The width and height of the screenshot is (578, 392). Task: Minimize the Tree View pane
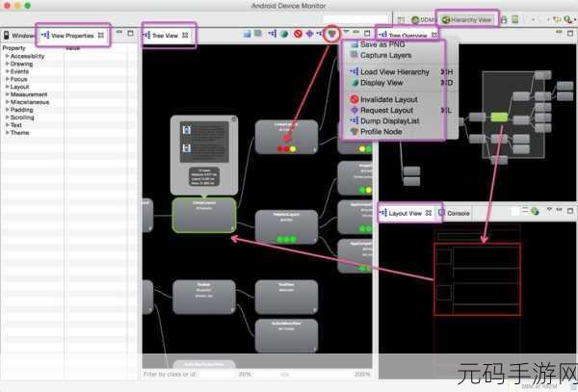[x=356, y=33]
